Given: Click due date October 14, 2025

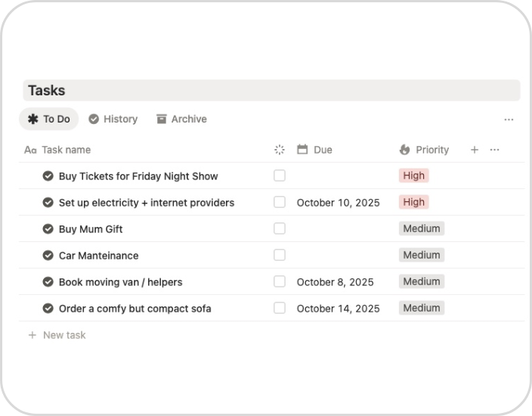Looking at the screenshot, I should pos(339,309).
